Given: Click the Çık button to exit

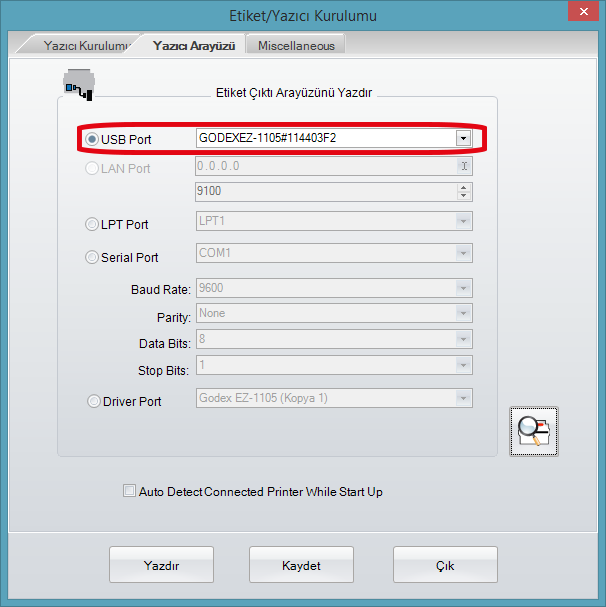Looking at the screenshot, I should coord(445,566).
